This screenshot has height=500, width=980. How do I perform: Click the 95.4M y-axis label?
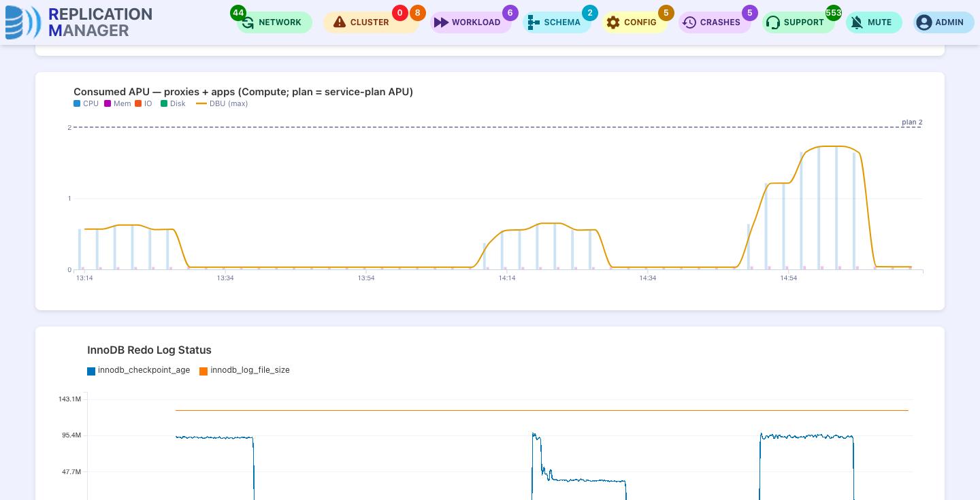click(71, 435)
